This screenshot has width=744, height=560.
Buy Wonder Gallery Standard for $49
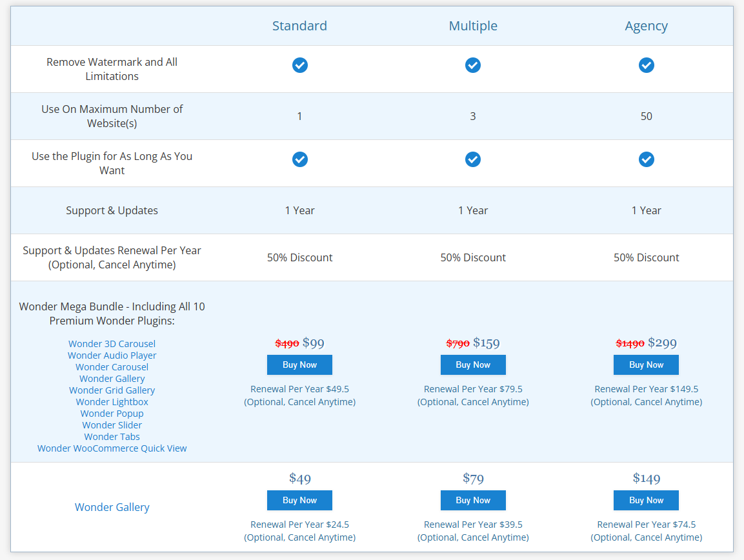(x=300, y=500)
